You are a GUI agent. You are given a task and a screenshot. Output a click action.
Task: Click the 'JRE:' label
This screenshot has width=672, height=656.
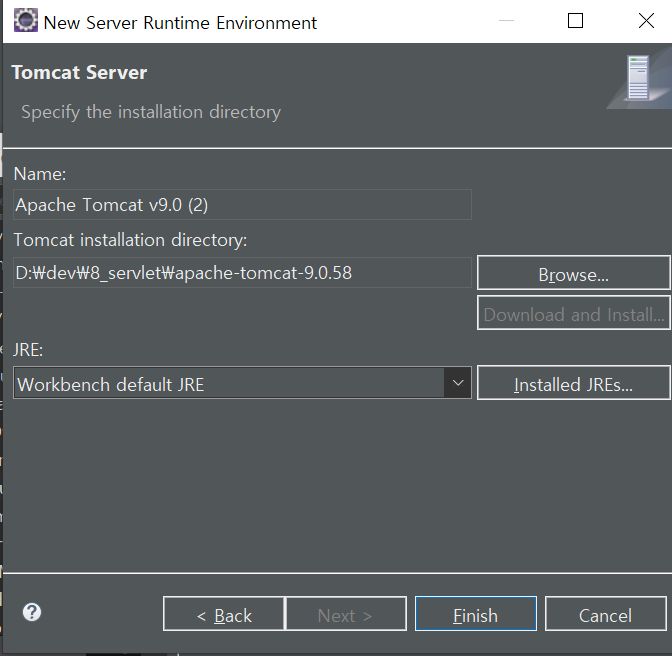point(28,350)
